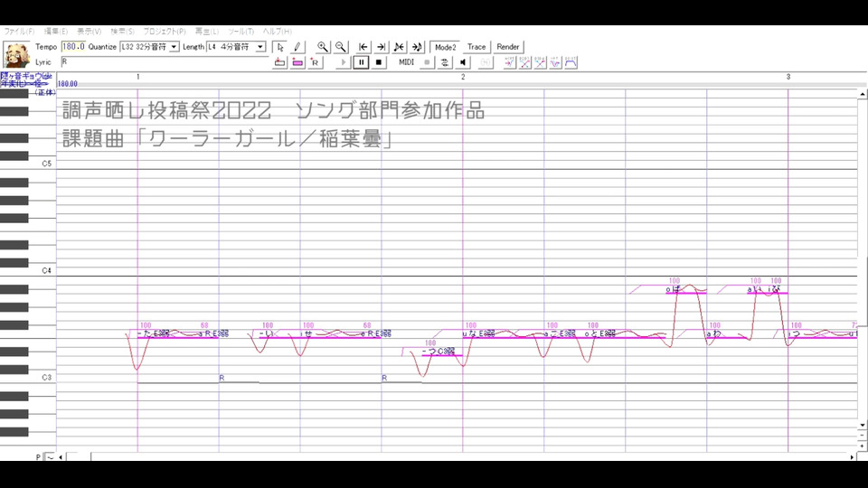The height and width of the screenshot is (488, 868).
Task: Stop playback
Action: click(379, 62)
